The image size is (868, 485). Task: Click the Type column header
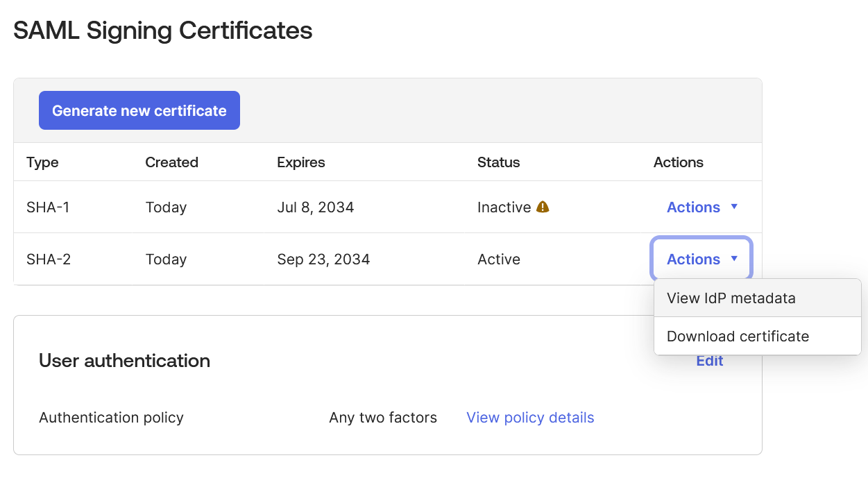point(42,162)
